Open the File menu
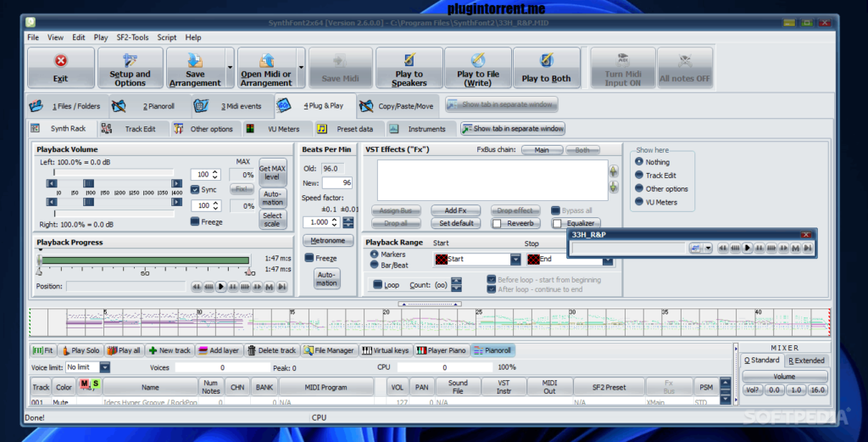Image resolution: width=868 pixels, height=442 pixels. (x=33, y=37)
